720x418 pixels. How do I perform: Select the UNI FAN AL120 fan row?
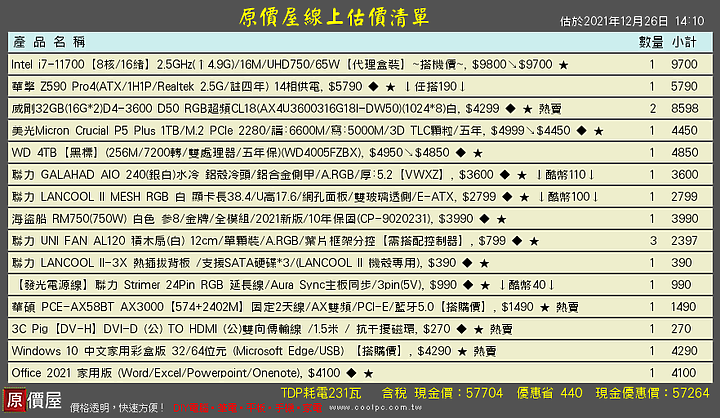coord(360,241)
